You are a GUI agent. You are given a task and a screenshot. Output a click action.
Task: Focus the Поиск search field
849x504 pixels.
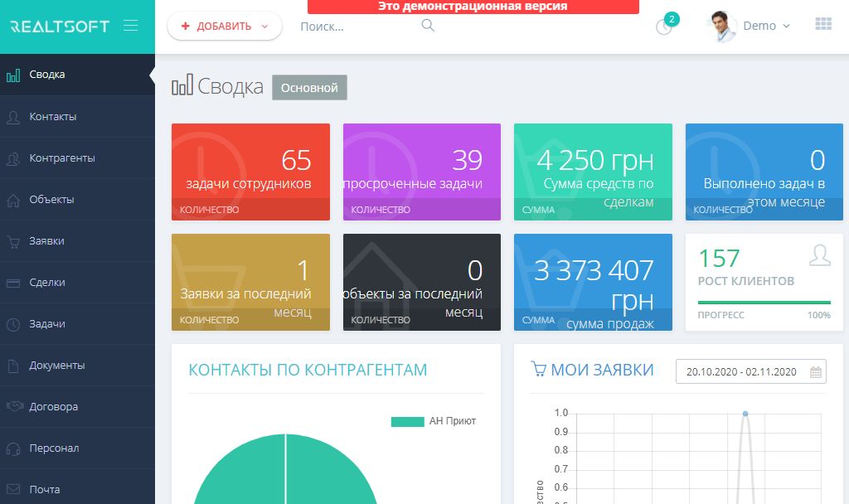(357, 27)
